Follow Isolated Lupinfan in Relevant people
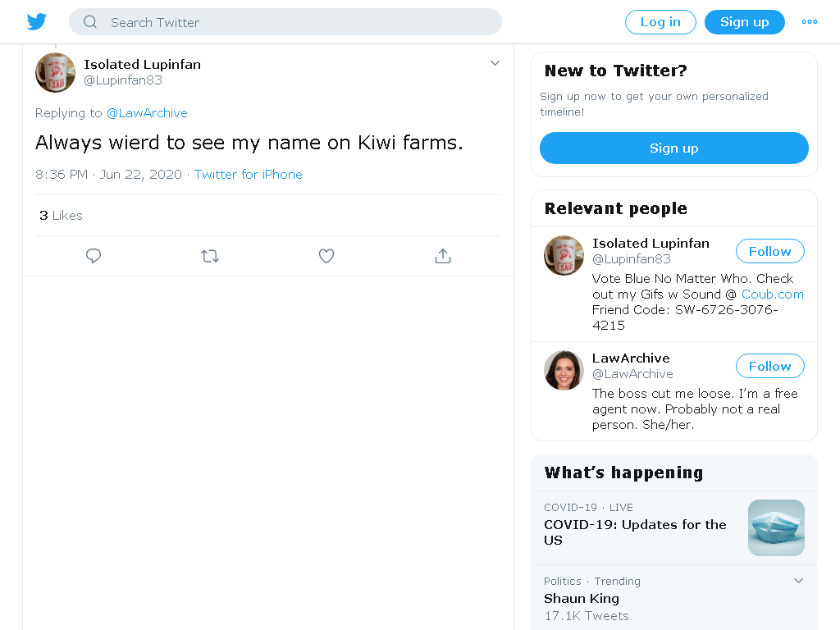The image size is (840, 630). (769, 251)
